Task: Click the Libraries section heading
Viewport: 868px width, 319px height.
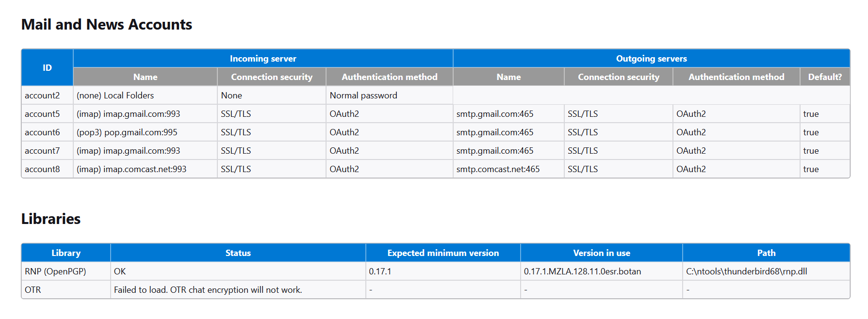Action: pyautogui.click(x=51, y=219)
